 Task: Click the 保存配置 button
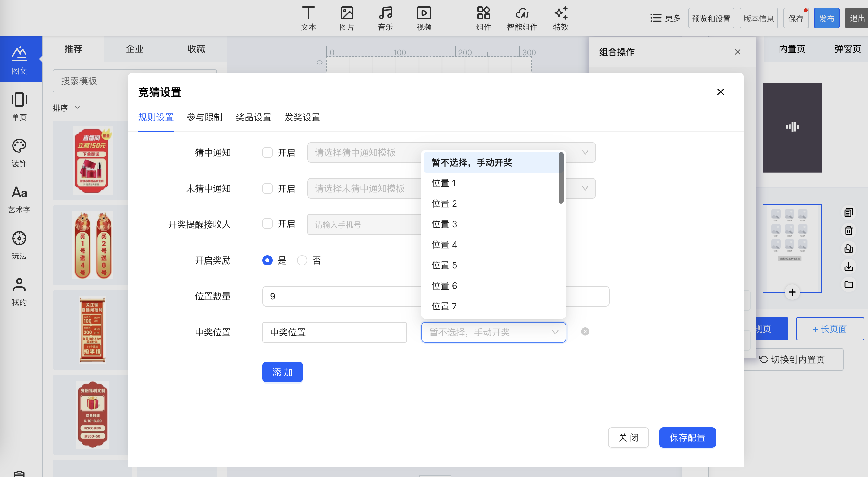[687, 437]
